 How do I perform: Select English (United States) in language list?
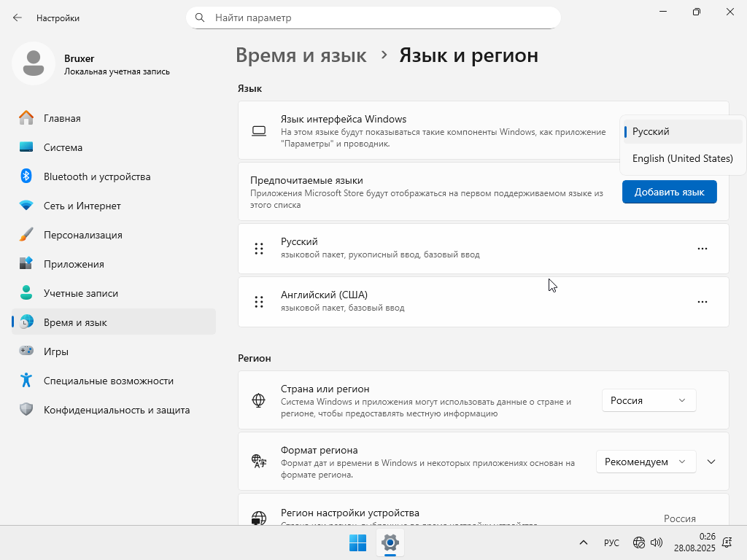pyautogui.click(x=682, y=158)
